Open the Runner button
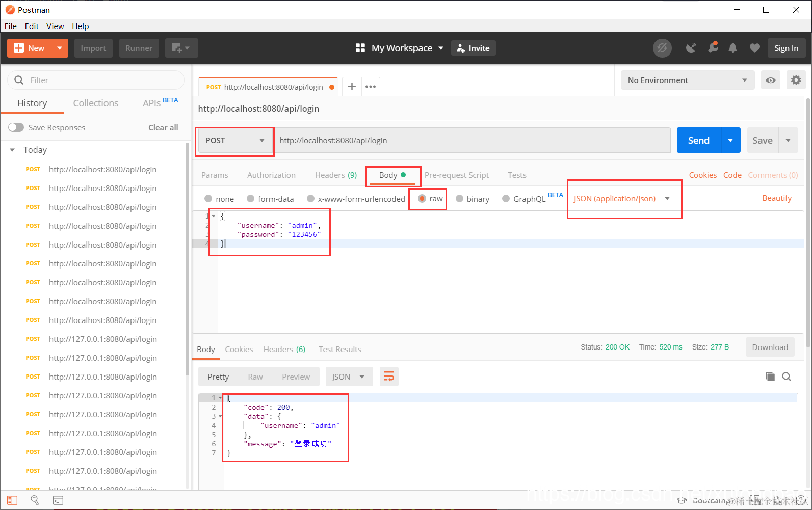The image size is (812, 510). pos(139,48)
